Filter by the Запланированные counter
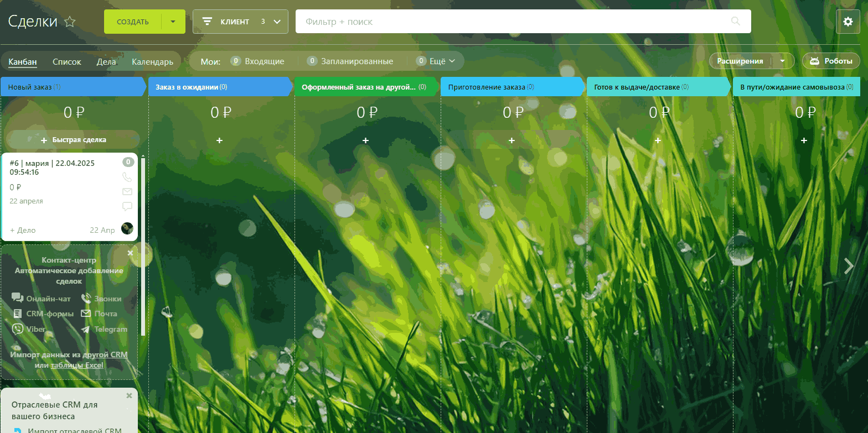868x433 pixels. pos(350,61)
